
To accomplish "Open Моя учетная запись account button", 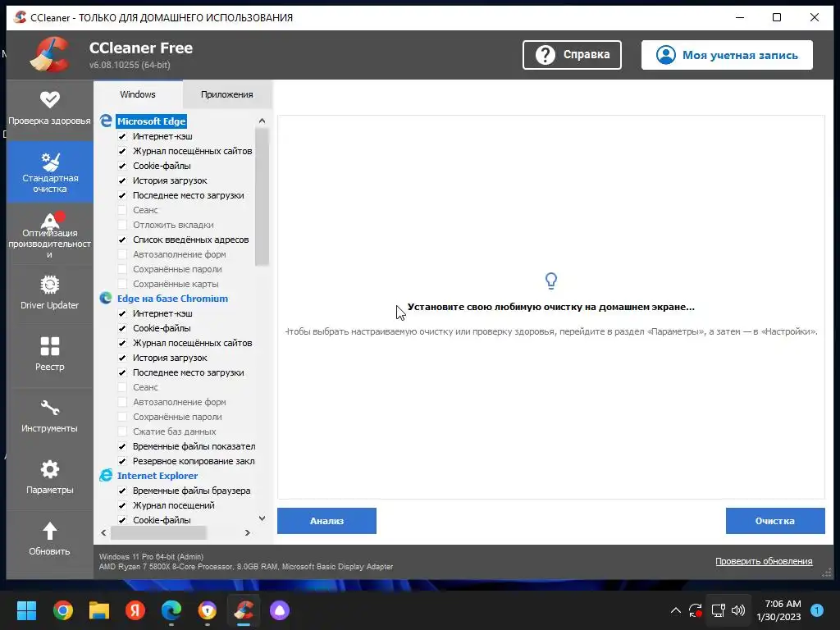I will tap(727, 55).
